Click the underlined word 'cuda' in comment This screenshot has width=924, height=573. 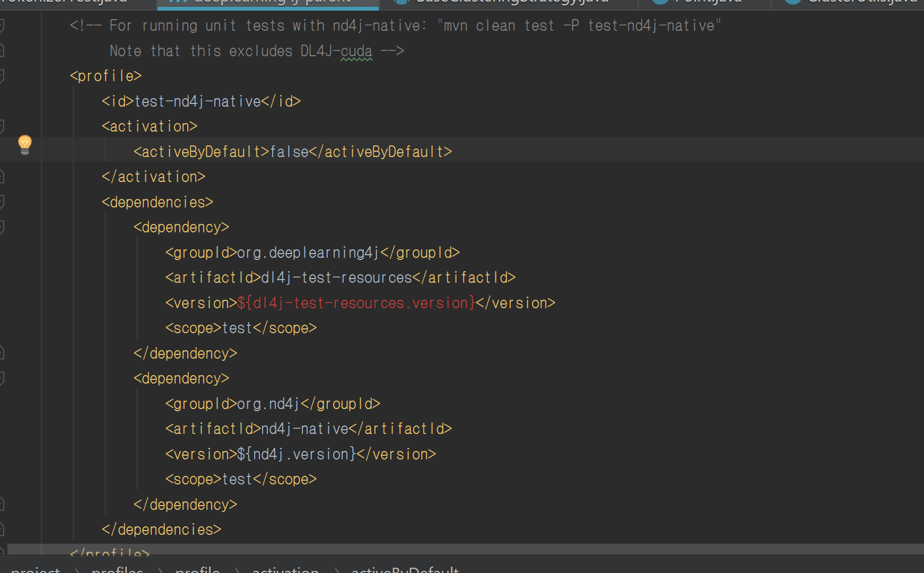(x=356, y=51)
